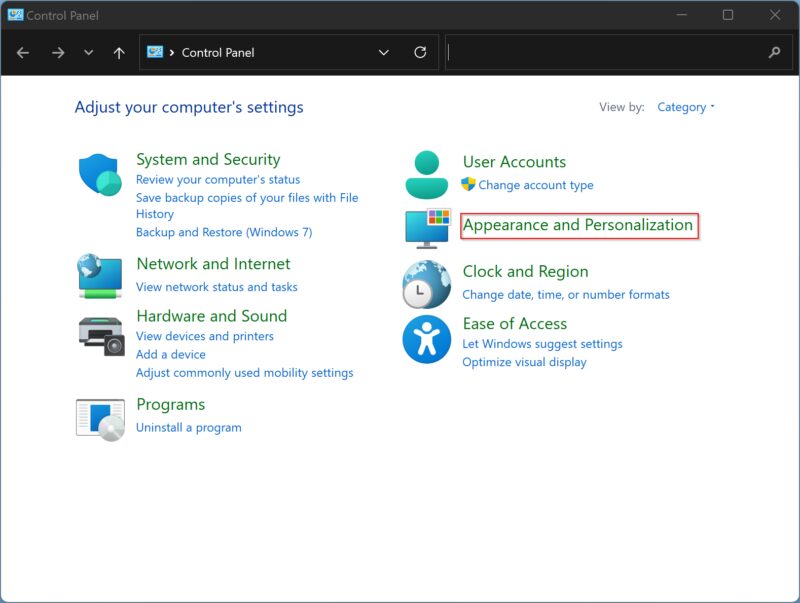The width and height of the screenshot is (800, 603).
Task: Click the Appearance and Personalization monitor icon
Action: [428, 229]
